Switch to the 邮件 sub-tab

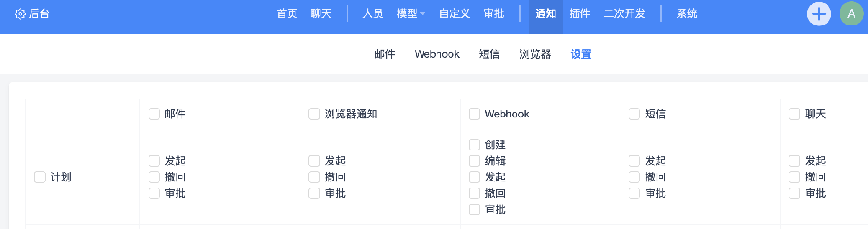385,54
